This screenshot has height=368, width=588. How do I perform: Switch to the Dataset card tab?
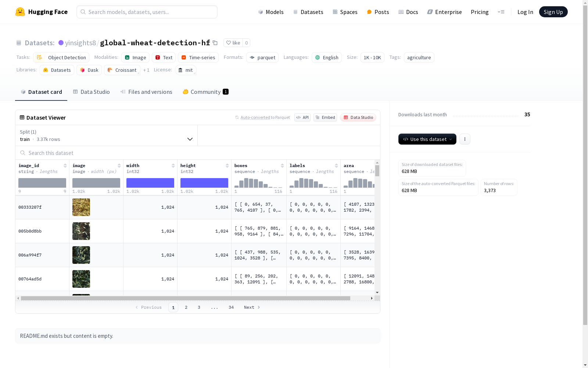pyautogui.click(x=41, y=92)
